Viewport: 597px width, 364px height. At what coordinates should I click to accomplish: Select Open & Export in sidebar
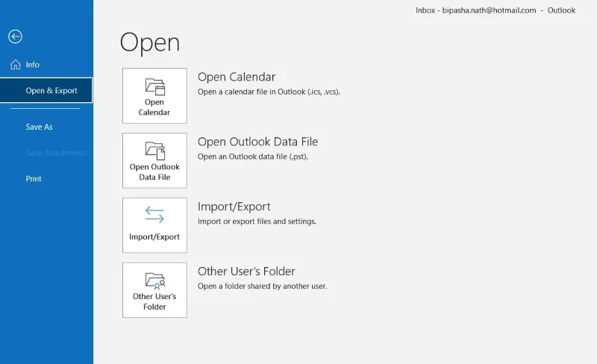(x=46, y=90)
